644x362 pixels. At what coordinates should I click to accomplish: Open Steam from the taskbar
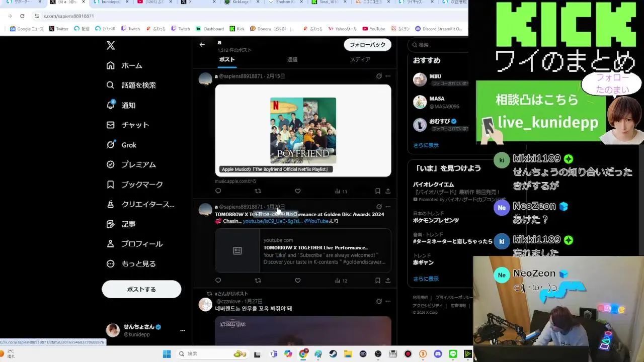333,354
